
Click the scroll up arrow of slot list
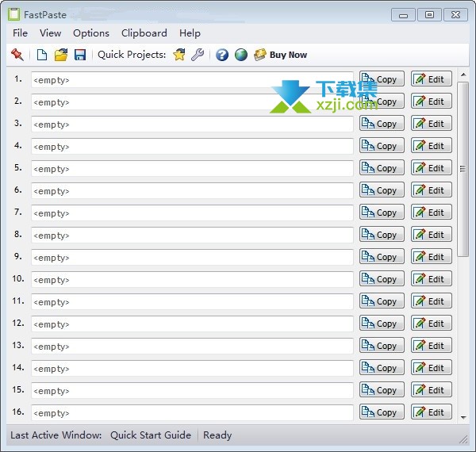[x=463, y=75]
